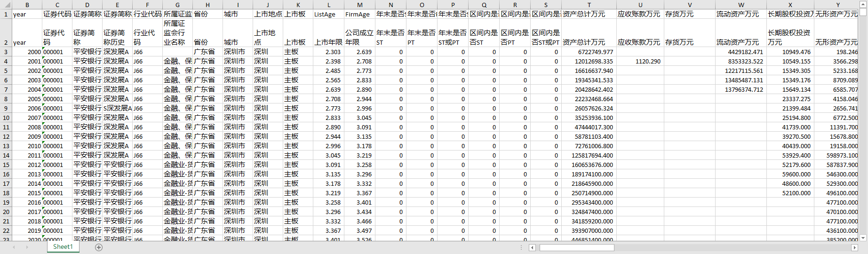This screenshot has height=254, width=868.
Task: Select row 22 header
Action: tap(6, 230)
